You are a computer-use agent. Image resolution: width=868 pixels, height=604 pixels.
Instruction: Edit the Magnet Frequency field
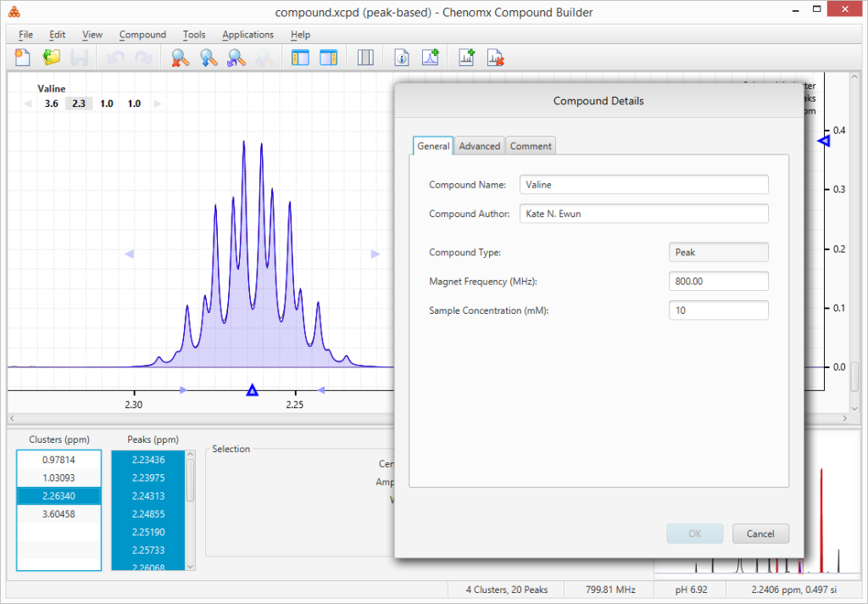click(718, 281)
